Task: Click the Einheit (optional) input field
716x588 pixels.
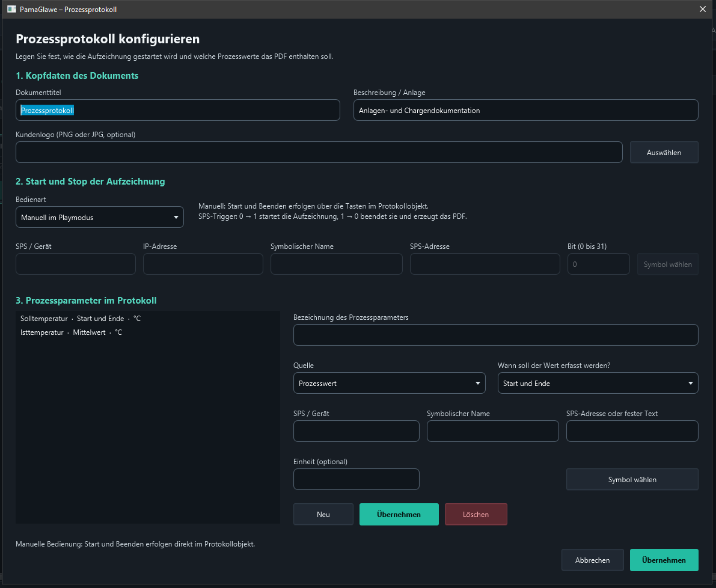Action: pos(356,479)
